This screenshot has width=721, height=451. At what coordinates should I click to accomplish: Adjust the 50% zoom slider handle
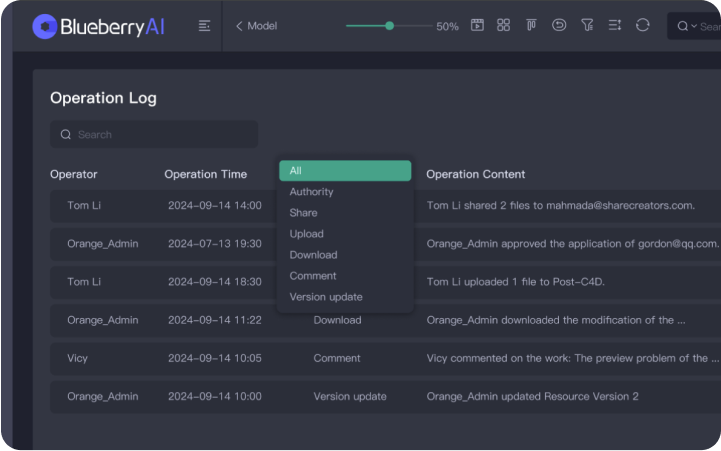[x=389, y=26]
